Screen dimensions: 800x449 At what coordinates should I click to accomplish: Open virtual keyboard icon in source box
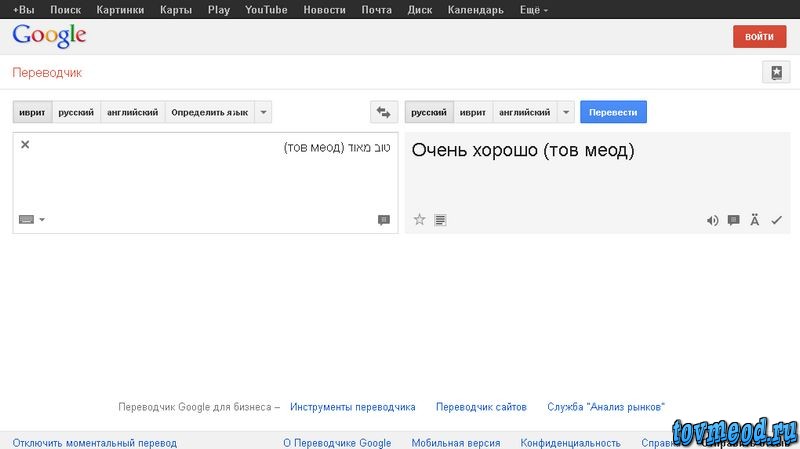(26, 219)
